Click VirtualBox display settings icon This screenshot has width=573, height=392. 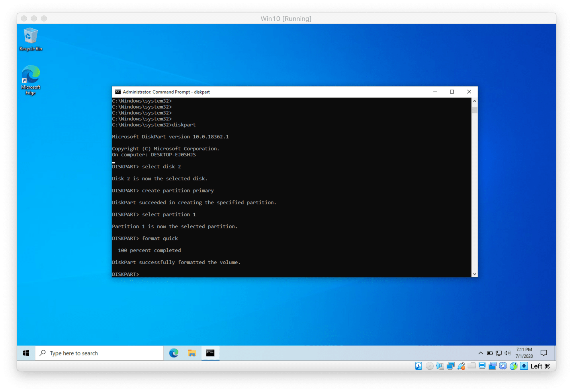coord(482,366)
